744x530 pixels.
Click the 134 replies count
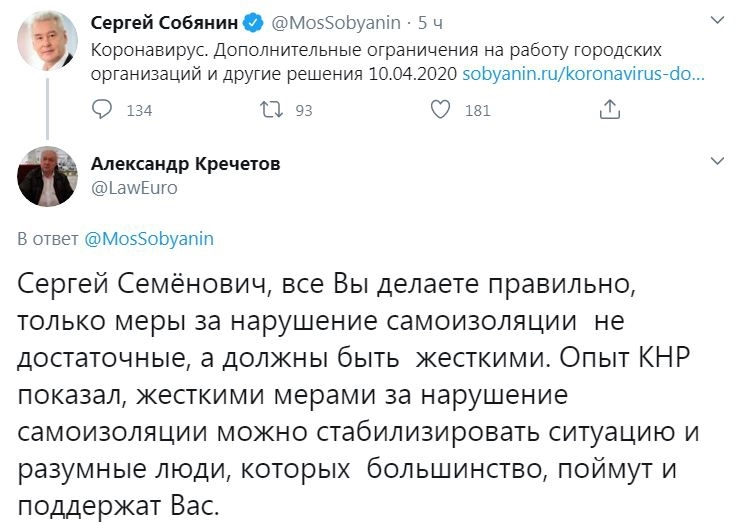[x=139, y=111]
